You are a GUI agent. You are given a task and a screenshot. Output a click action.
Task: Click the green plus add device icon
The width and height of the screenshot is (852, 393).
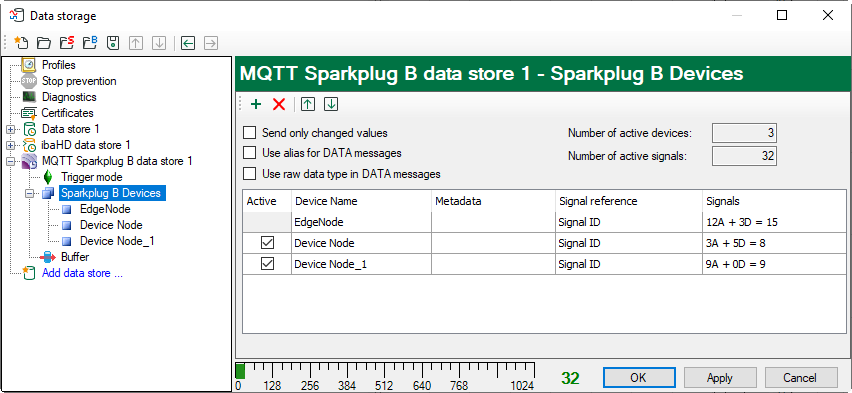click(255, 104)
